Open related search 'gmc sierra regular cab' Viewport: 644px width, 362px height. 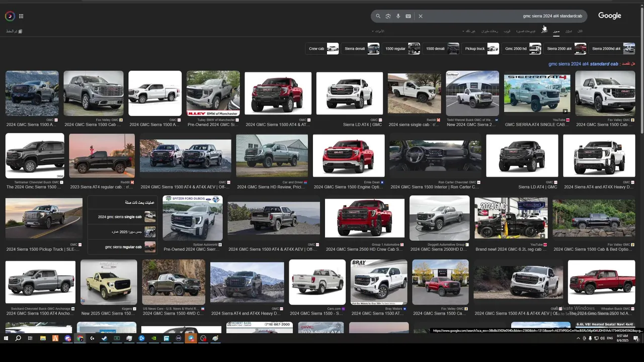pyautogui.click(x=122, y=247)
